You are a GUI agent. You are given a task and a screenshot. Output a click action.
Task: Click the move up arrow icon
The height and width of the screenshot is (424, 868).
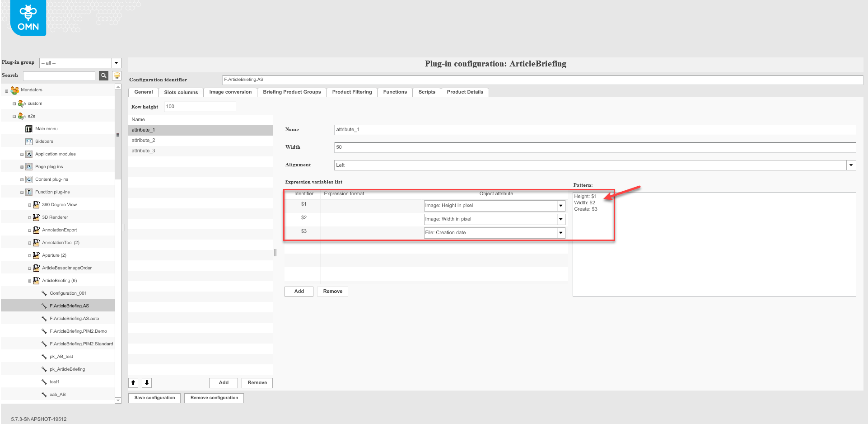(x=133, y=383)
